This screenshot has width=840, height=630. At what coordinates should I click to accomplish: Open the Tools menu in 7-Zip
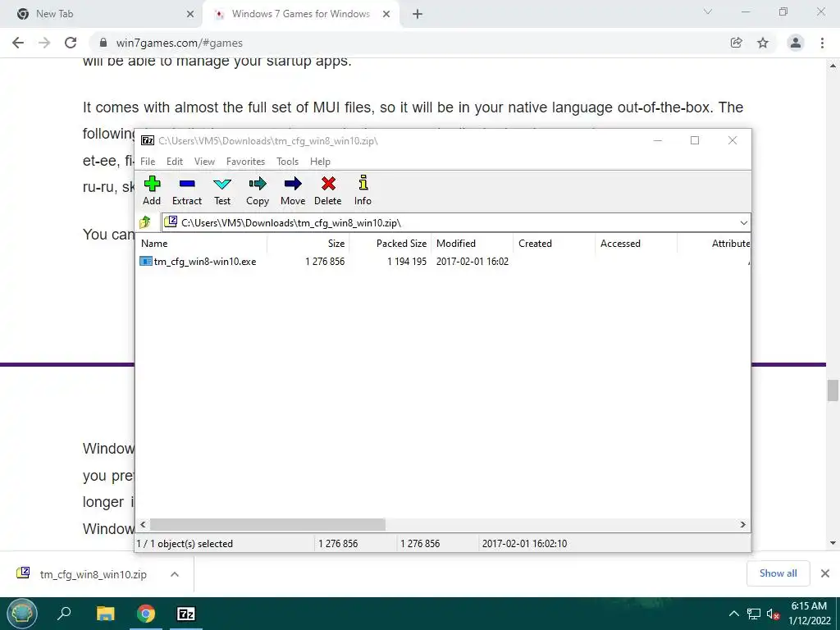[287, 162]
